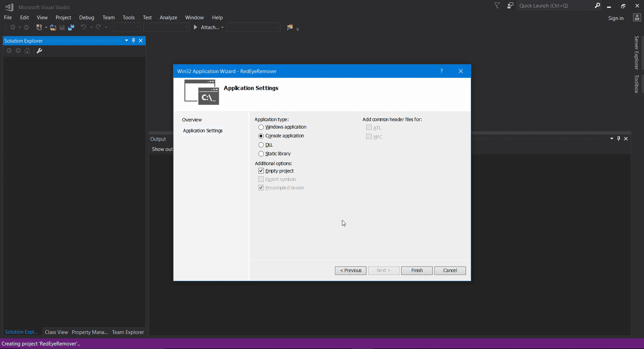Image resolution: width=644 pixels, height=349 pixels.
Task: Pin the Solution Explorer panel
Action: (133, 41)
